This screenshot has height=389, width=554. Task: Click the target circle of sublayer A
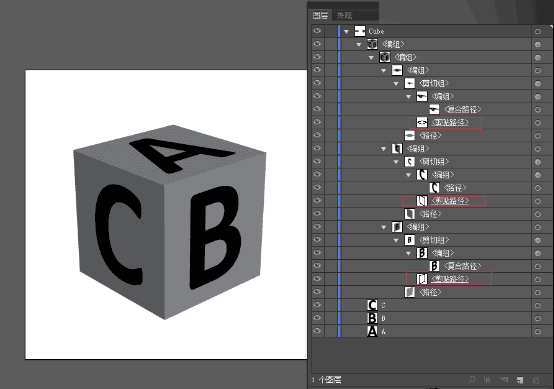tap(538, 332)
